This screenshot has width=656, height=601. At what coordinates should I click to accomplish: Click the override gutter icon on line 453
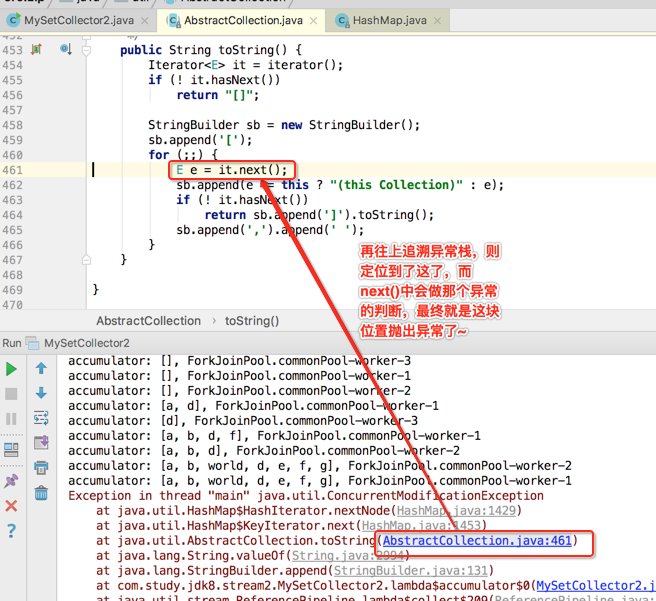[x=36, y=49]
